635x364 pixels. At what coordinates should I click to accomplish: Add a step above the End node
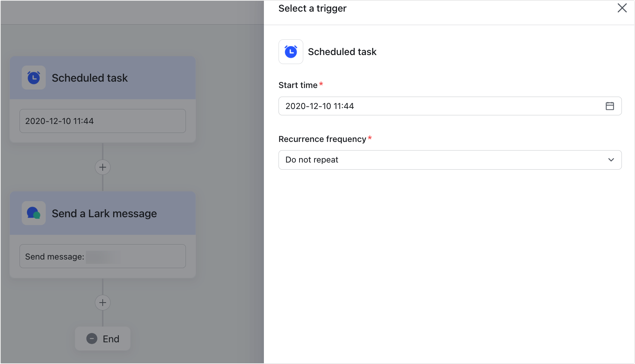point(103,303)
